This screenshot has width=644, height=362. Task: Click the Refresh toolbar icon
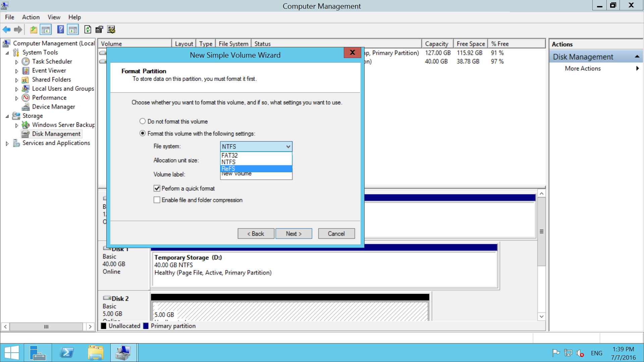[88, 29]
